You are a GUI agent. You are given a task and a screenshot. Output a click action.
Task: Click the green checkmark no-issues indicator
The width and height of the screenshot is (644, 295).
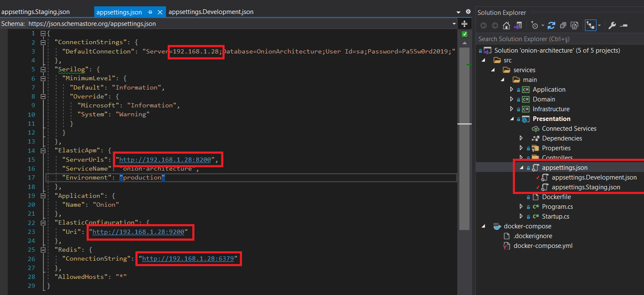pos(464,34)
